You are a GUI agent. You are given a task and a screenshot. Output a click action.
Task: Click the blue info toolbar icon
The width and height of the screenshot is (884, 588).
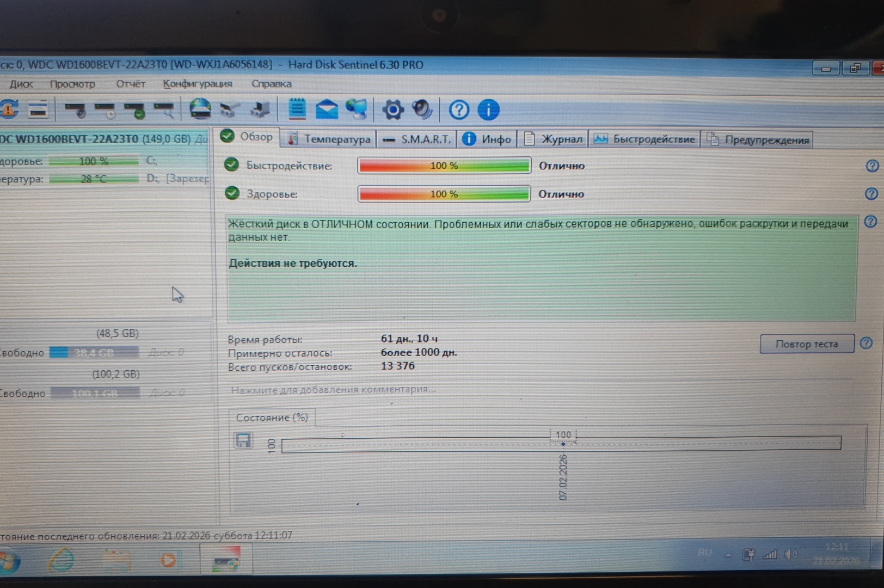[488, 110]
